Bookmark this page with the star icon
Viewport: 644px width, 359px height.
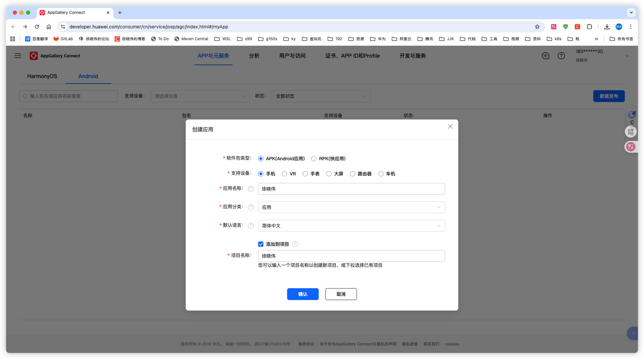coord(537,27)
